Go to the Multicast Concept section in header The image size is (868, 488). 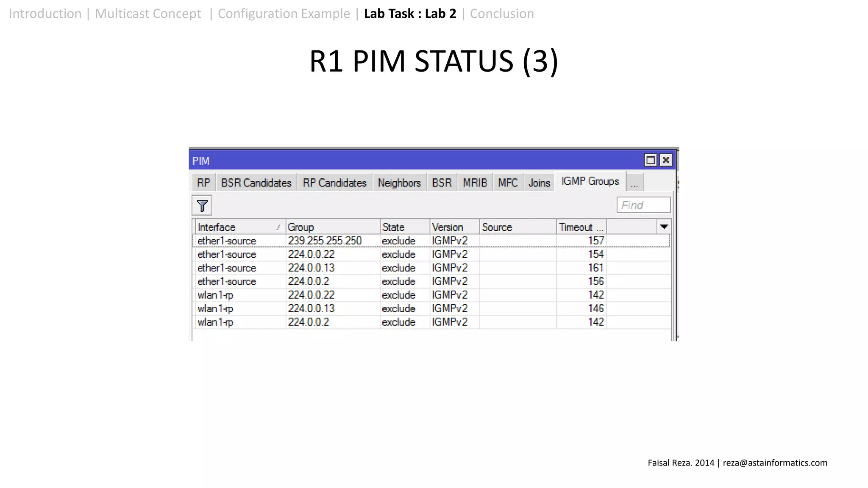point(148,14)
